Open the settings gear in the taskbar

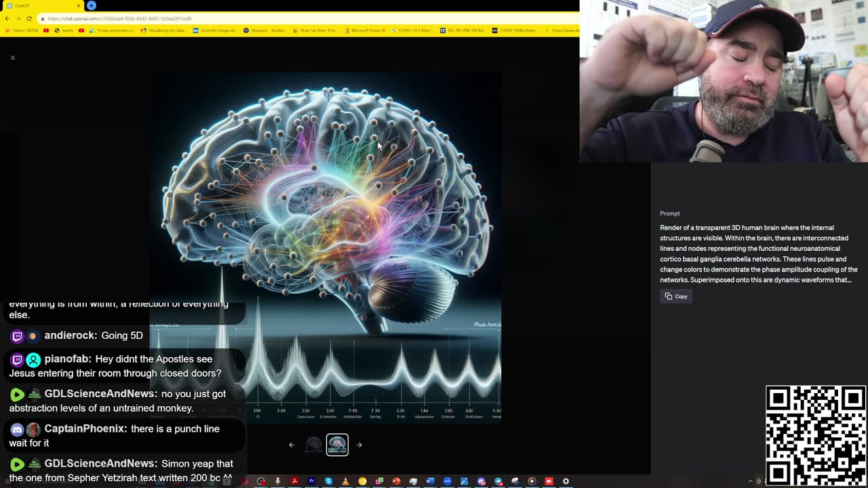[x=566, y=481]
